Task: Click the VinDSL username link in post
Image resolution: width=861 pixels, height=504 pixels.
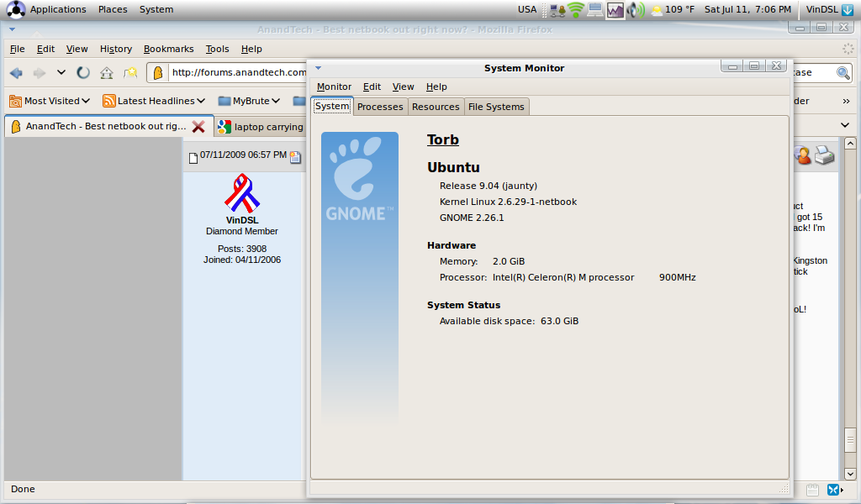Action: click(242, 220)
